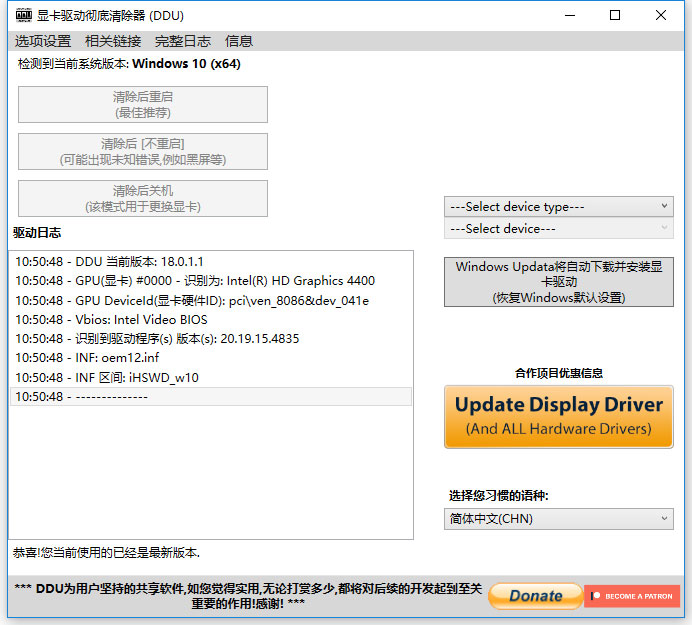Click 清除后重启 (最佳推荐) button
The width and height of the screenshot is (692, 625).
143,105
